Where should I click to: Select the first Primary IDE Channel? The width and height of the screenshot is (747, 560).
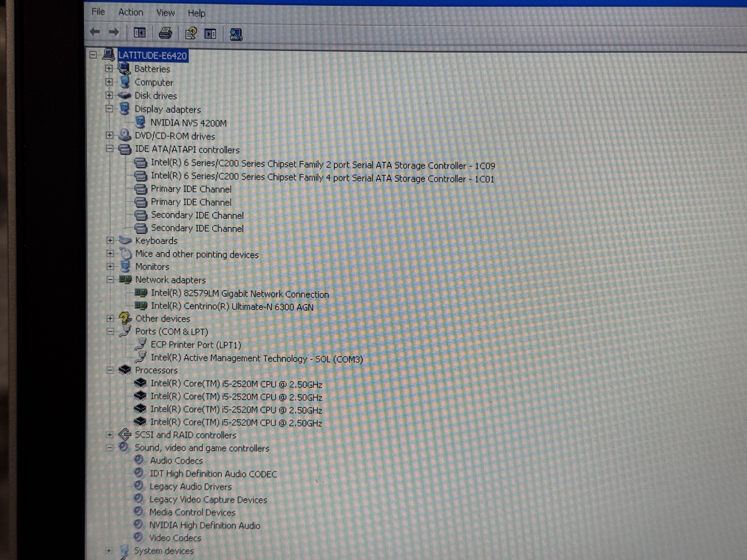coord(191,189)
